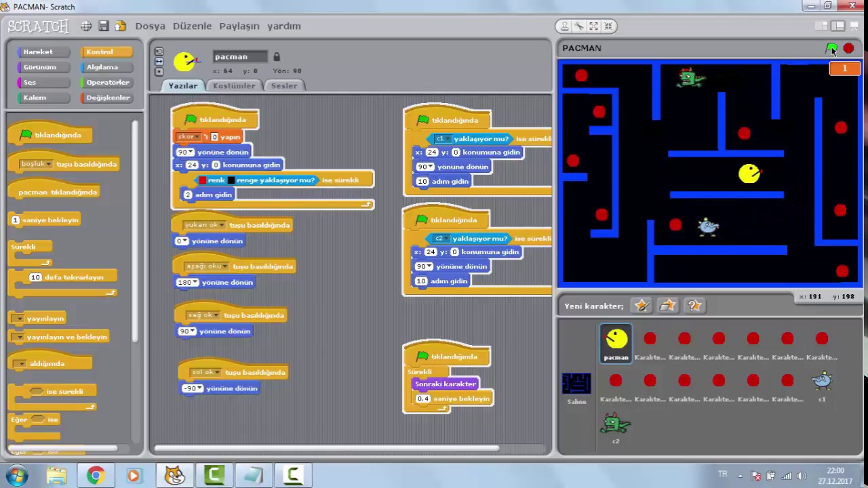Get a surprise sprite with the question-mark star icon
The width and height of the screenshot is (868, 488).
coord(694,306)
